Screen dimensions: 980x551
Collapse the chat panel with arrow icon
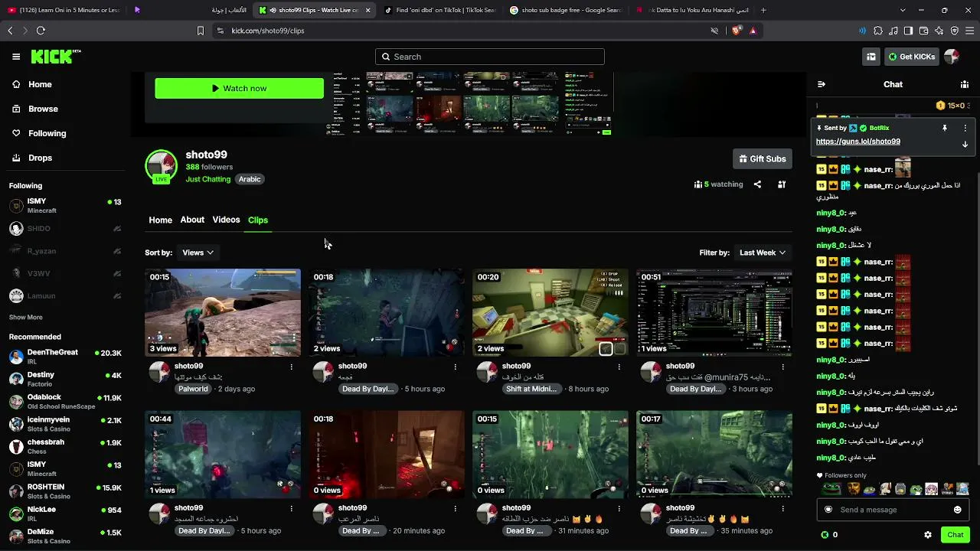[x=822, y=84]
